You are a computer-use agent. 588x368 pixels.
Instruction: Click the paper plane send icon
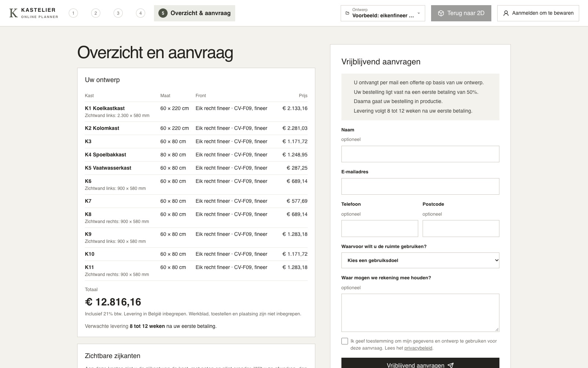click(451, 365)
